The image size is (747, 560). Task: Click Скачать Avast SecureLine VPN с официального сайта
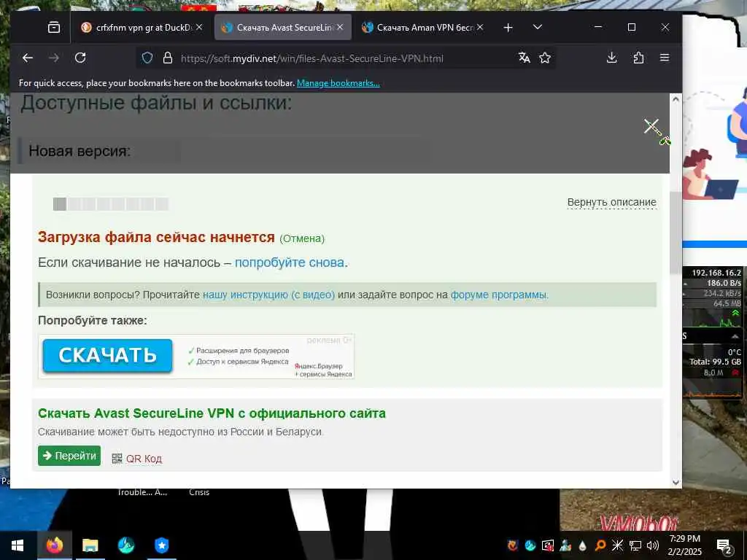coord(212,413)
